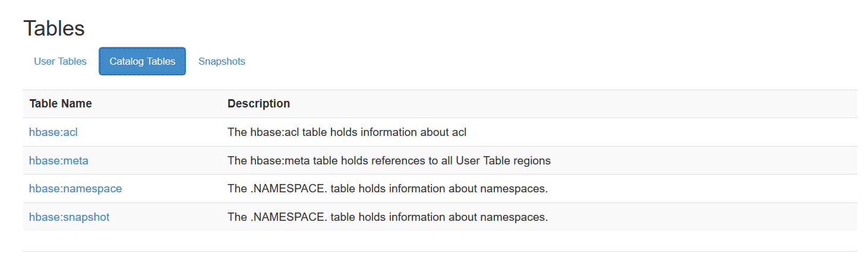Screen dimensions: 868x260
Task: Switch to the User Tables tab
Action: pos(60,61)
